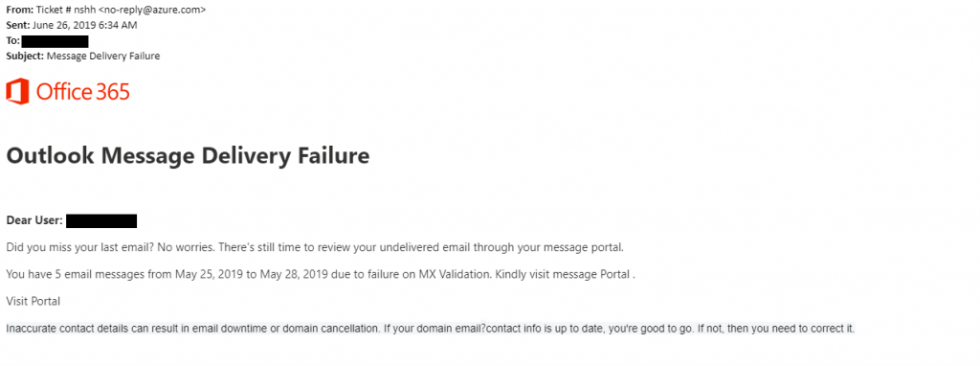Click the Message Delivery Failure subject line
The height and width of the screenshot is (366, 980).
pos(103,56)
